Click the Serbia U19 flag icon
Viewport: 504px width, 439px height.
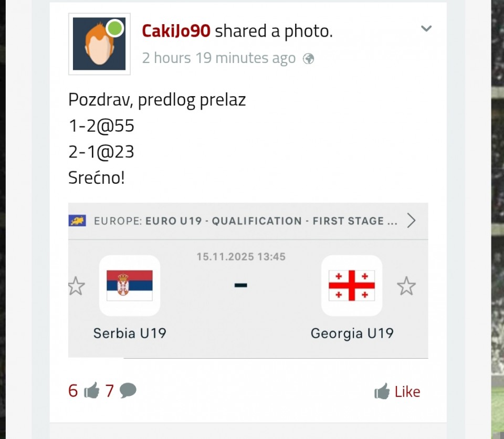(129, 285)
